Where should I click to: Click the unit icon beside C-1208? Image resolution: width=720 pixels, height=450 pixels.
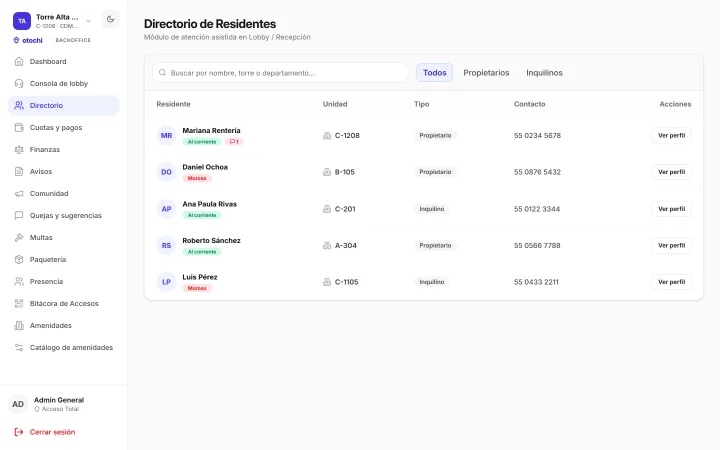tap(327, 135)
